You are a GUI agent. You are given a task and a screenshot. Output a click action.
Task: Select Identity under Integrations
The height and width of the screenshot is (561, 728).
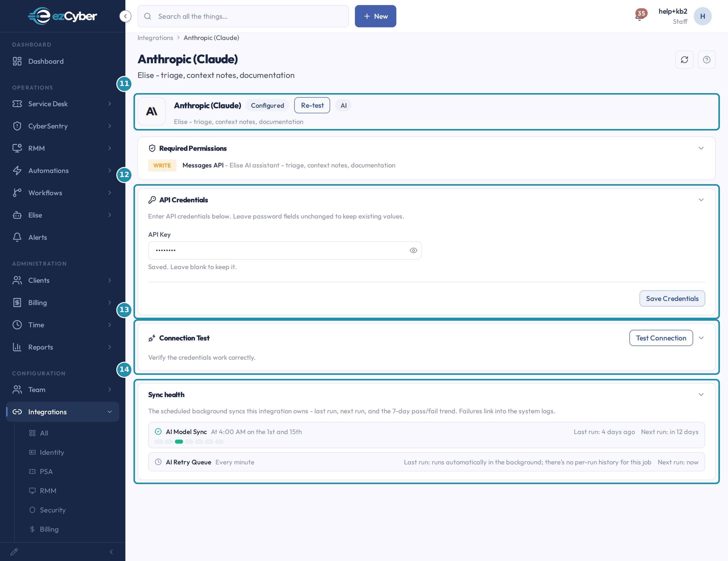coord(52,452)
